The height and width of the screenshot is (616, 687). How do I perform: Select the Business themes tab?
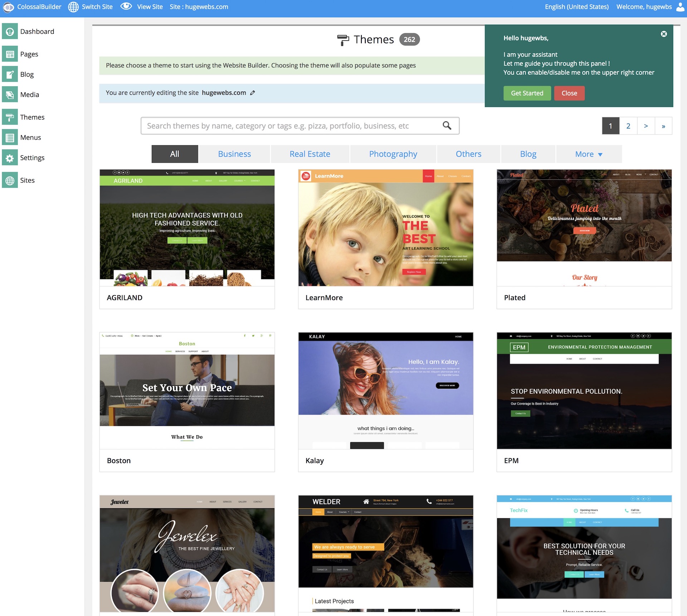click(x=235, y=154)
